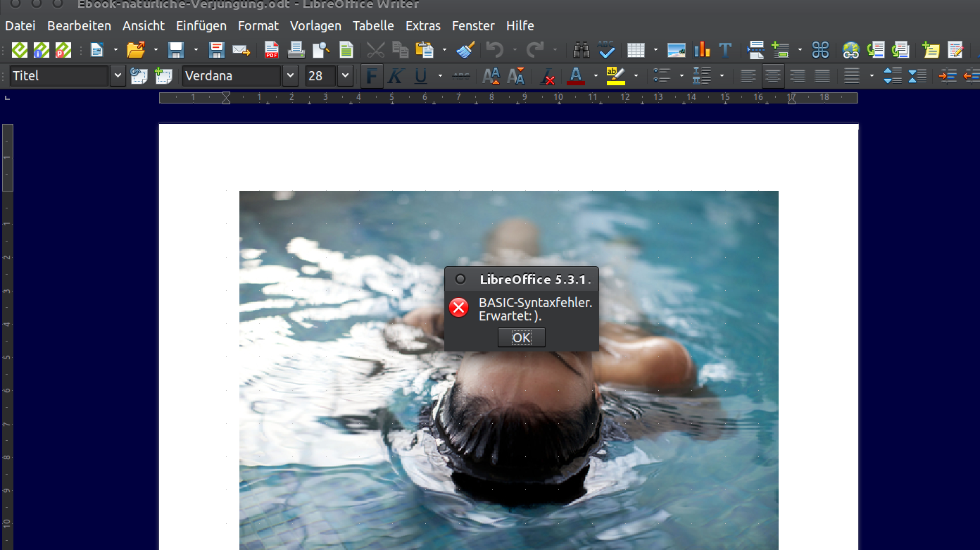The width and height of the screenshot is (980, 550).
Task: Open the font color dropdown arrow
Action: [596, 75]
